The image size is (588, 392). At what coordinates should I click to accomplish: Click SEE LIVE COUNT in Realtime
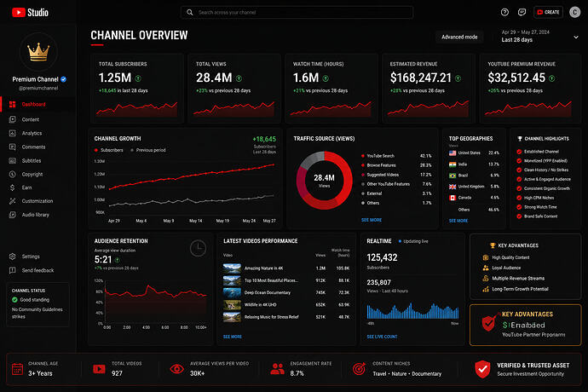[382, 337]
